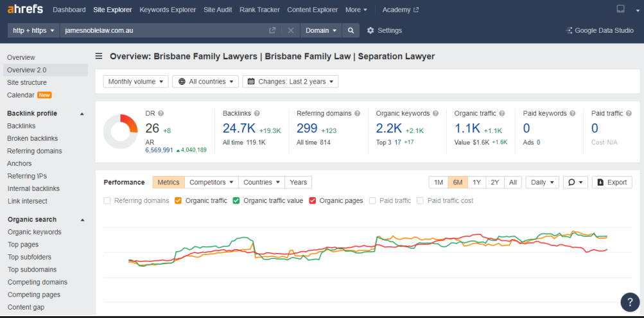Click Paid keywords info question icon
Image resolution: width=644 pixels, height=318 pixels.
click(573, 114)
